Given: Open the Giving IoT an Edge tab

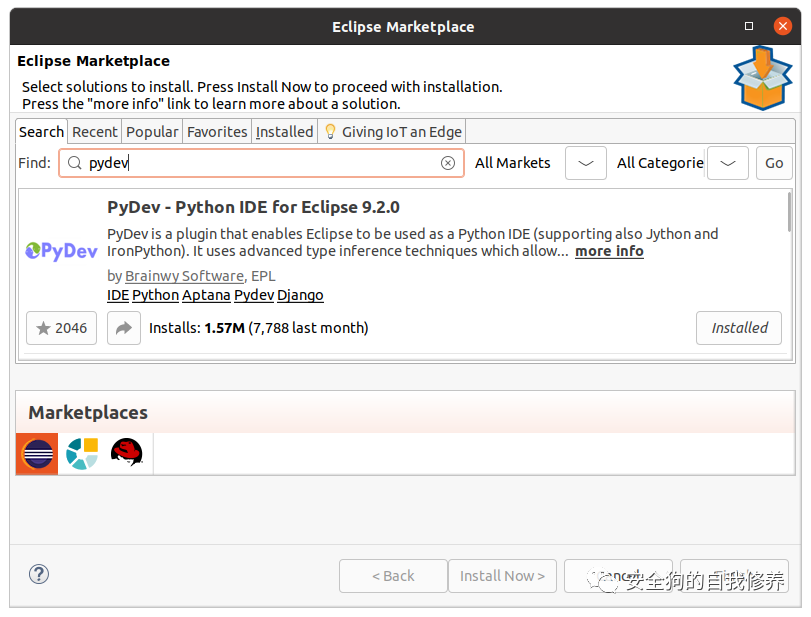Looking at the screenshot, I should [x=393, y=132].
